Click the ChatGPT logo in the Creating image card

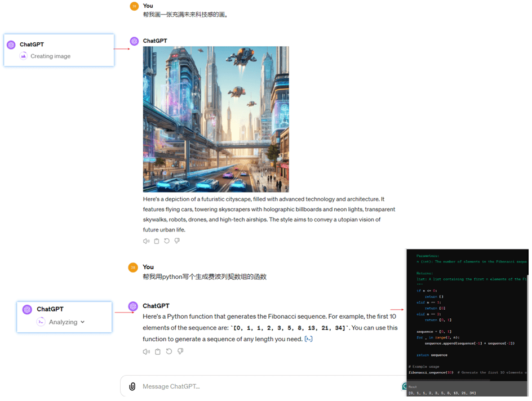(x=11, y=44)
